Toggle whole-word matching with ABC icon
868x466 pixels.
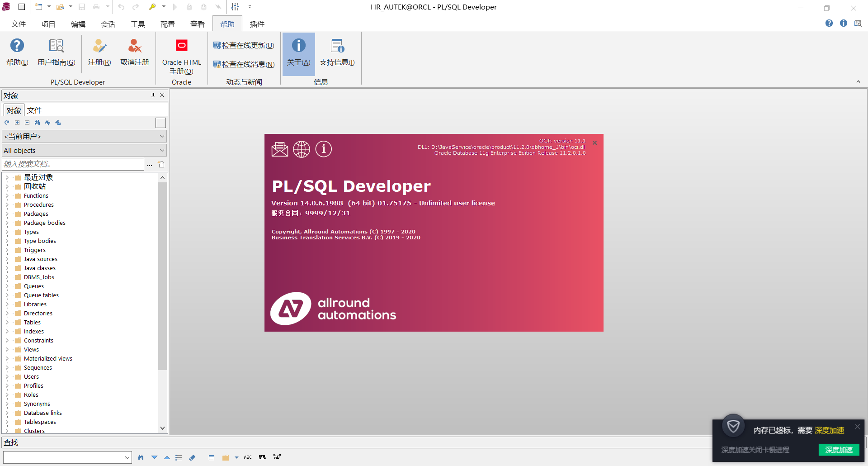pos(248,457)
